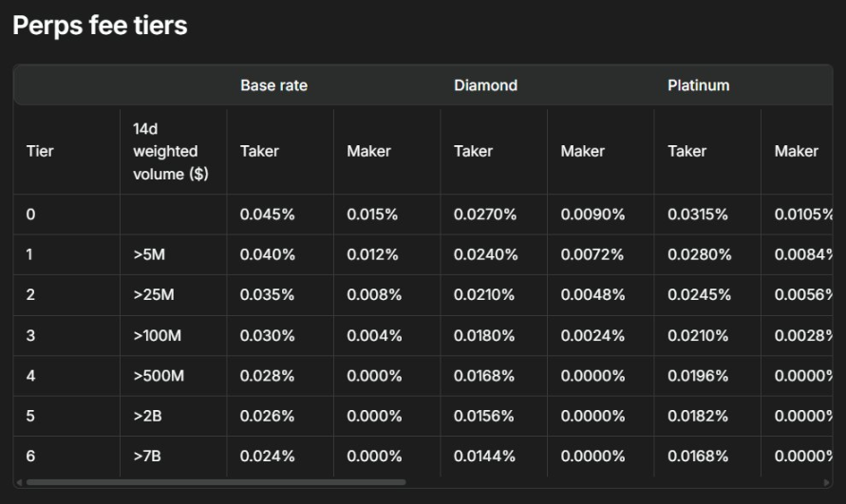Click the Tier column header

coord(39,151)
